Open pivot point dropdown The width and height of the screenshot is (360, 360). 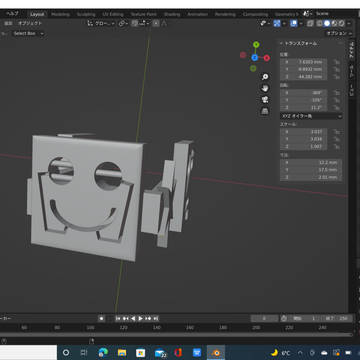[x=124, y=23]
